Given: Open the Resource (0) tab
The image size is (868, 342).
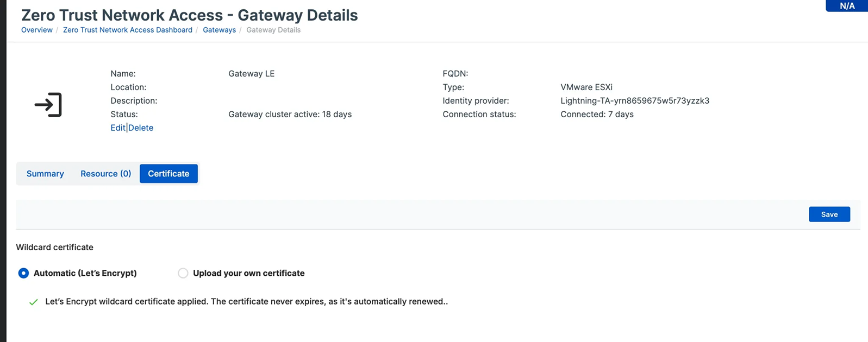Looking at the screenshot, I should click(105, 174).
